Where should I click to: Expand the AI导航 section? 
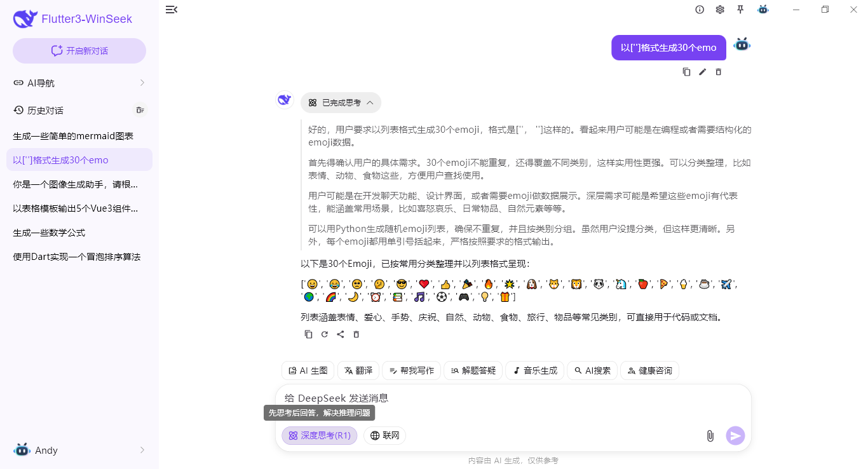[79, 83]
